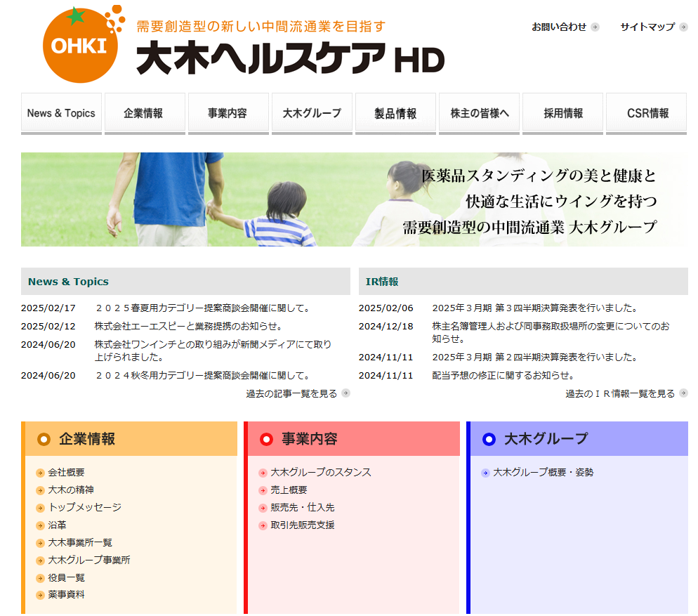Click orange arrow bullet beside 会社概要
698x616 pixels.
40,473
